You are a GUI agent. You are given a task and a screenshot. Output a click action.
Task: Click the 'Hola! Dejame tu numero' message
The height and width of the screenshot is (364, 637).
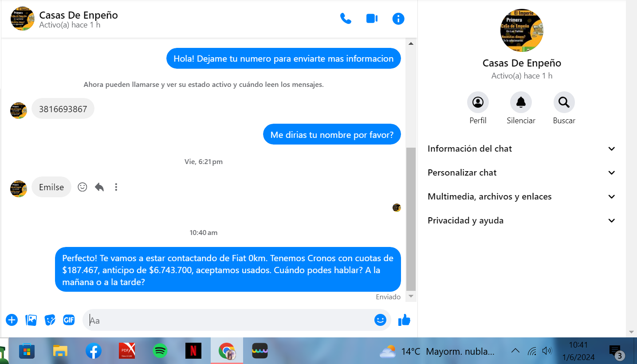click(x=283, y=59)
